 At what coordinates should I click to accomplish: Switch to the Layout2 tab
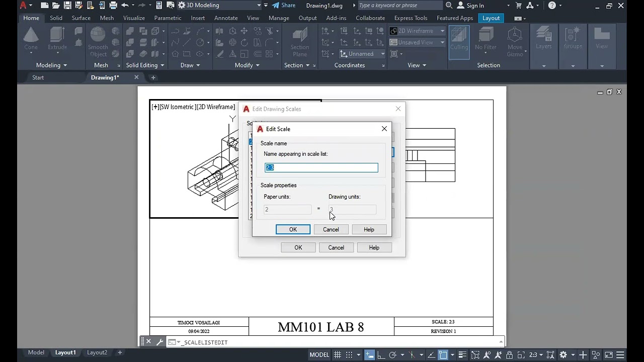click(x=97, y=352)
